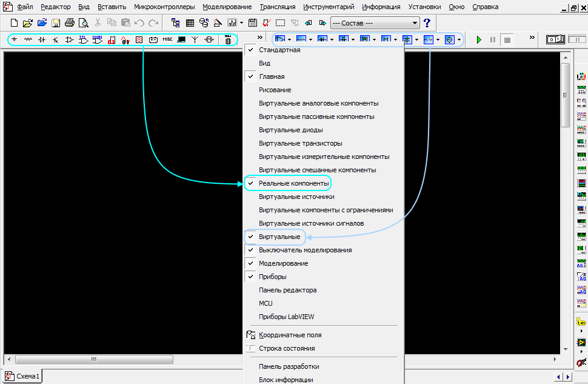Screen dimensions: 588x384
Task: Start simulation with green play button
Action: 479,39
